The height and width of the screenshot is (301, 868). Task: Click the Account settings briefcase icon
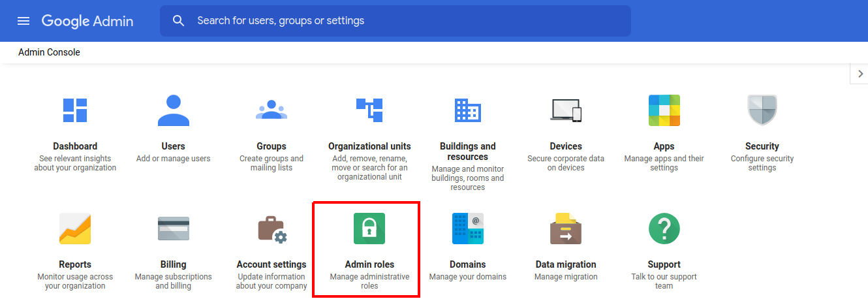click(271, 229)
